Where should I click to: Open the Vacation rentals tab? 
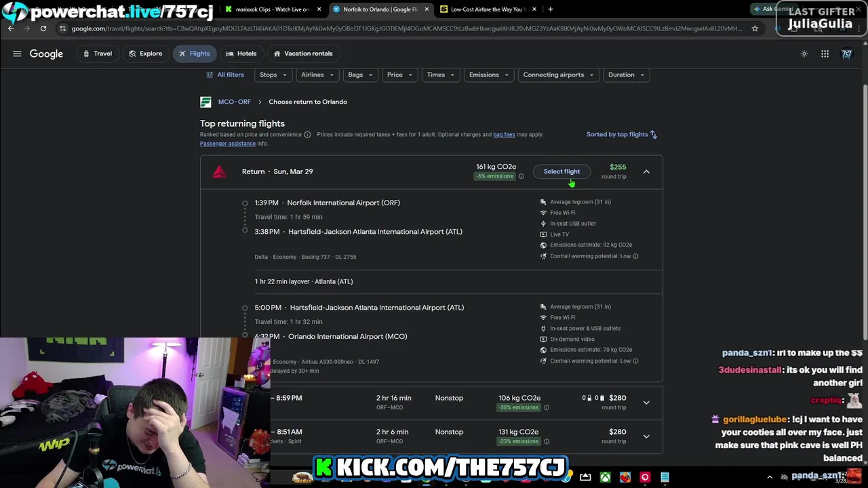tap(302, 54)
